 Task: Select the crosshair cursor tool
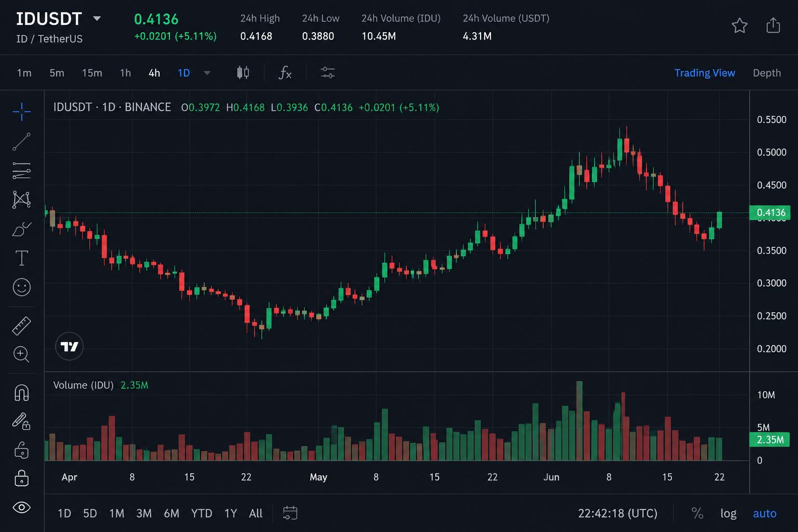[x=21, y=111]
